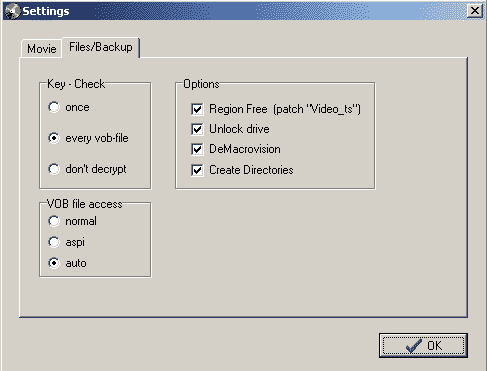Select the Files/Backup tab

(x=101, y=47)
